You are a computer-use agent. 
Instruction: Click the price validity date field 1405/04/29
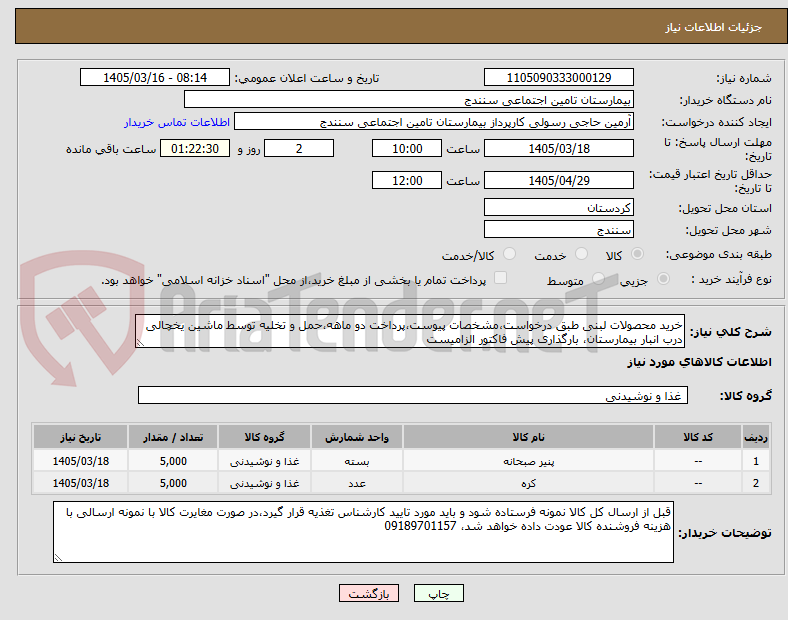[x=559, y=180]
